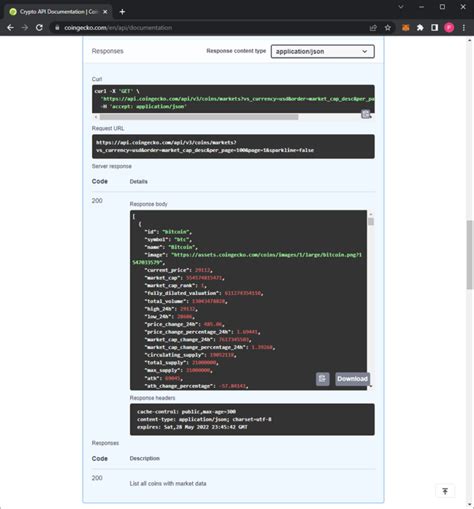Screen dimensions: 474x509
Task: Click the "image" URL in response
Action: click(247, 259)
